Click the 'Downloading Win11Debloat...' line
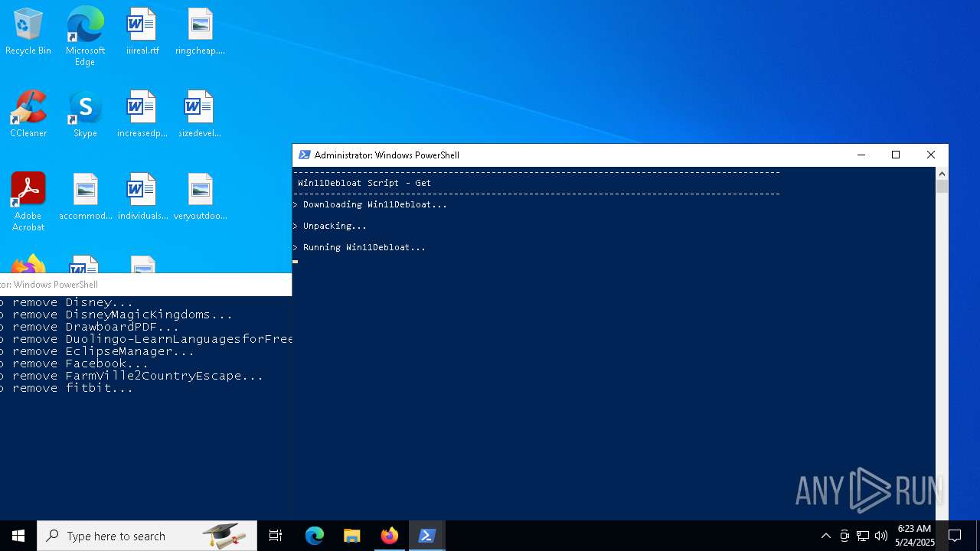Viewport: 980px width, 551px height. click(x=370, y=204)
